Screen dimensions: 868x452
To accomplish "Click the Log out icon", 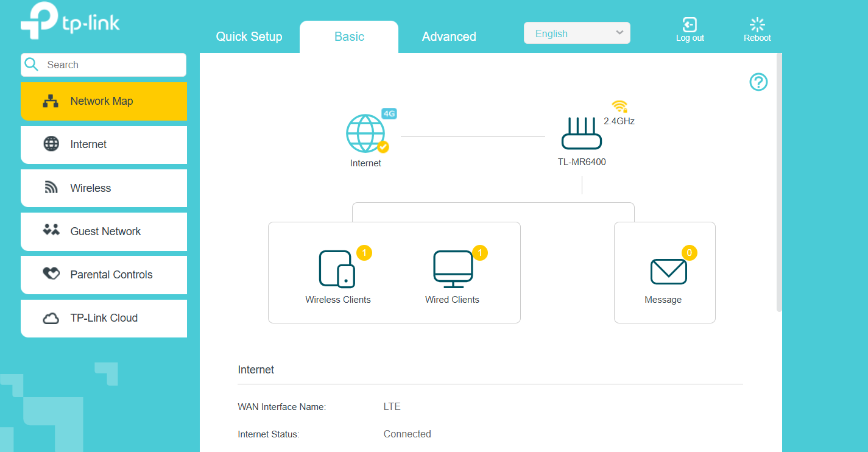I will (x=690, y=25).
